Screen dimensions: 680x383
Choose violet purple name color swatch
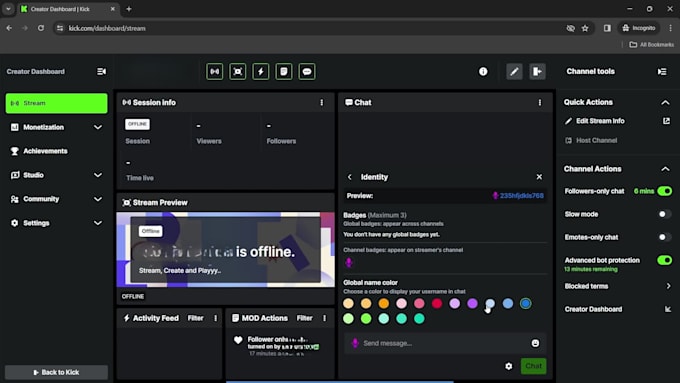472,304
